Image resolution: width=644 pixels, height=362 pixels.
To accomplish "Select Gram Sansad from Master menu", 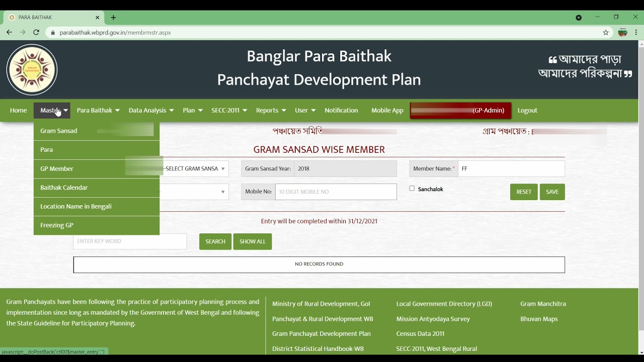I will click(97, 131).
